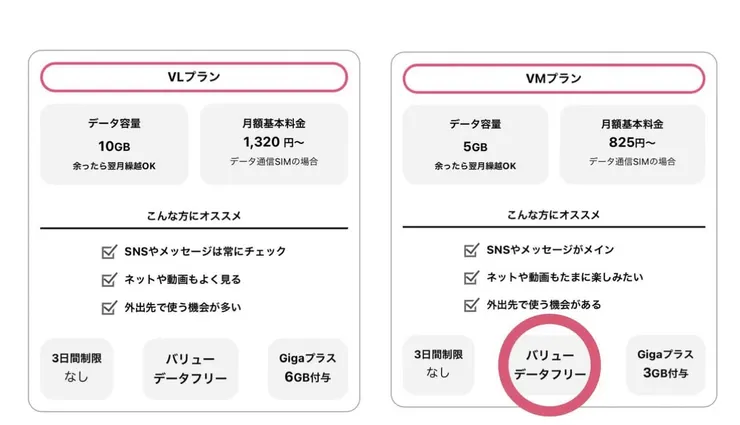Image resolution: width=740 pixels, height=425 pixels.
Task: Check the SNSやメッセージは常にチェック checkbox
Action: coord(110,253)
